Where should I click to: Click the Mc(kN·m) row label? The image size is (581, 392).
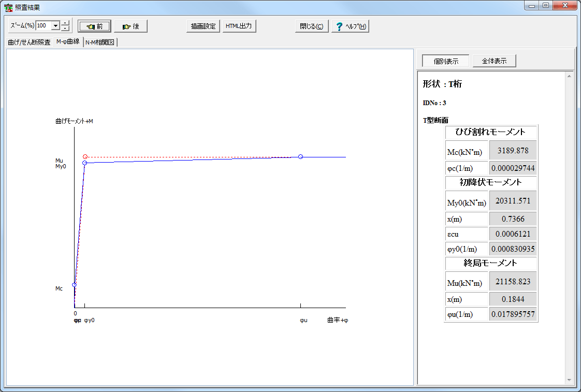coord(467,150)
